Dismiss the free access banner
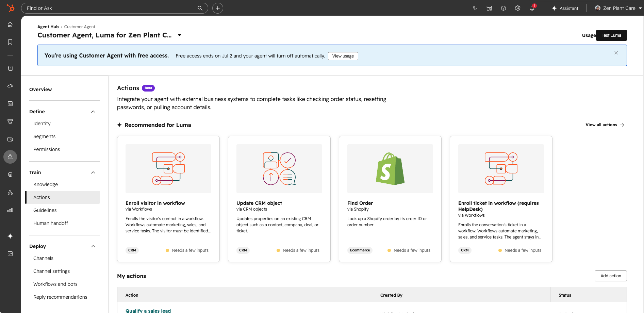The image size is (644, 313). click(616, 53)
